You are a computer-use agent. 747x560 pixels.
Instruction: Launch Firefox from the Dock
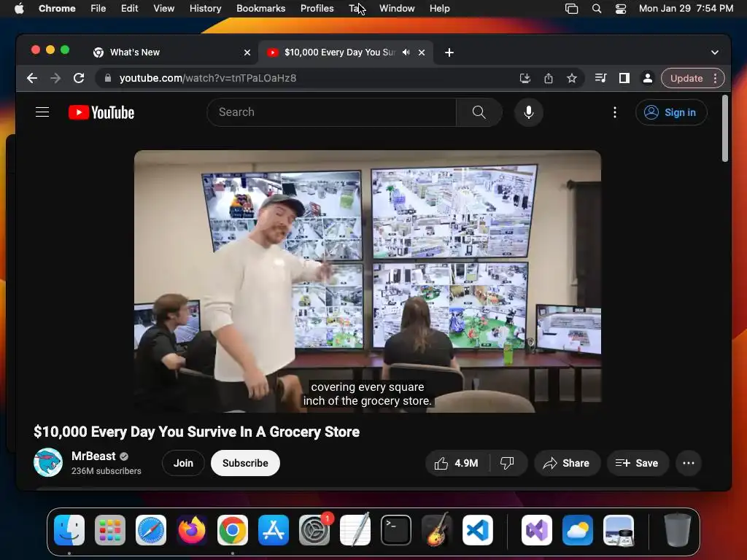coord(192,530)
